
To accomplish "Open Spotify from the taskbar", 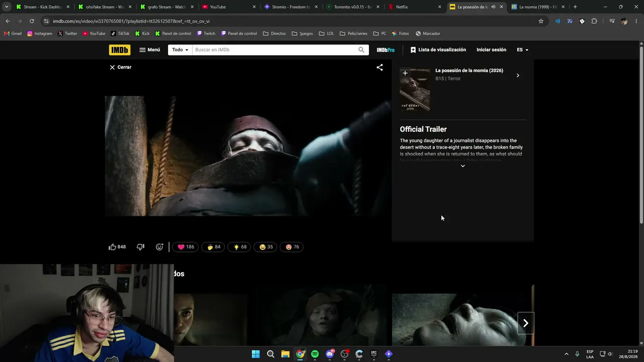I will click(315, 354).
